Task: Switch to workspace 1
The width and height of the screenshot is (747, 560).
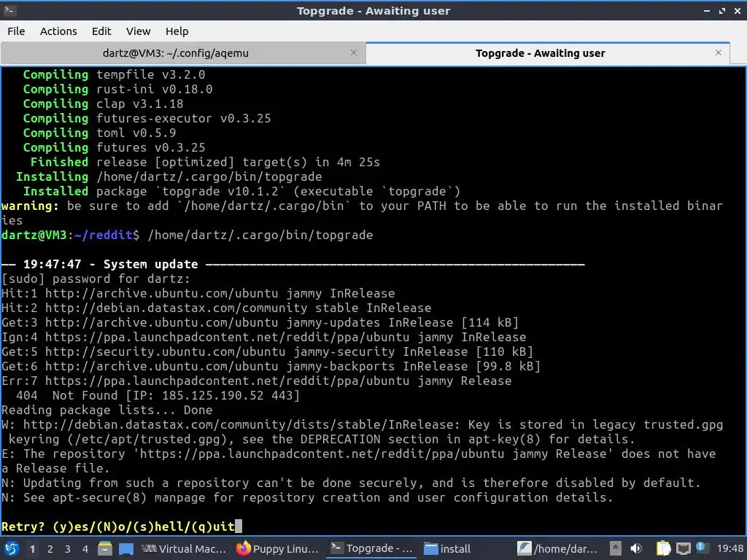Action: point(32,549)
